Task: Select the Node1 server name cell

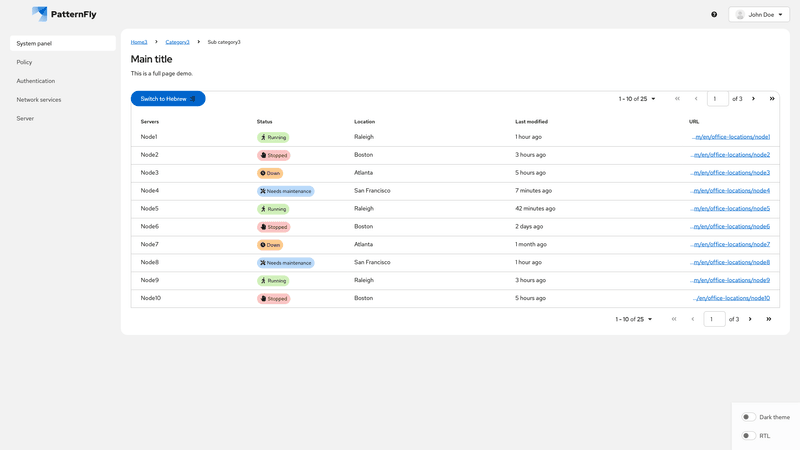Action: 149,137
